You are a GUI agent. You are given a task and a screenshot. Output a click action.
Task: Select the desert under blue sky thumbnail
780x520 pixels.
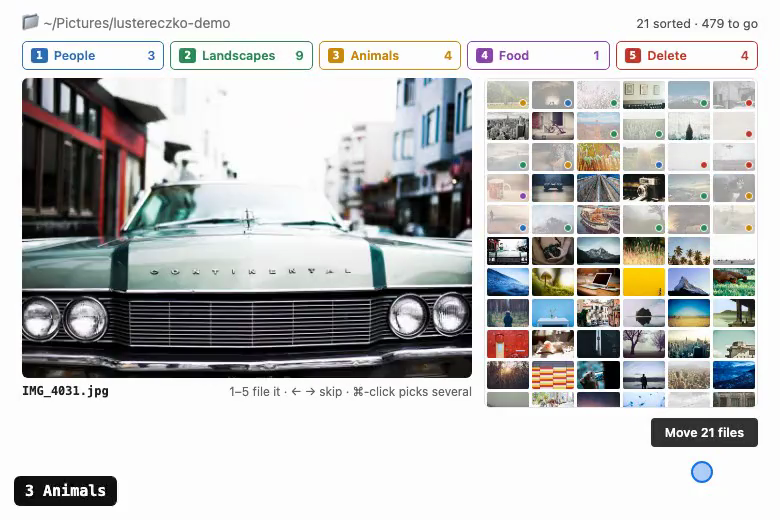689,313
